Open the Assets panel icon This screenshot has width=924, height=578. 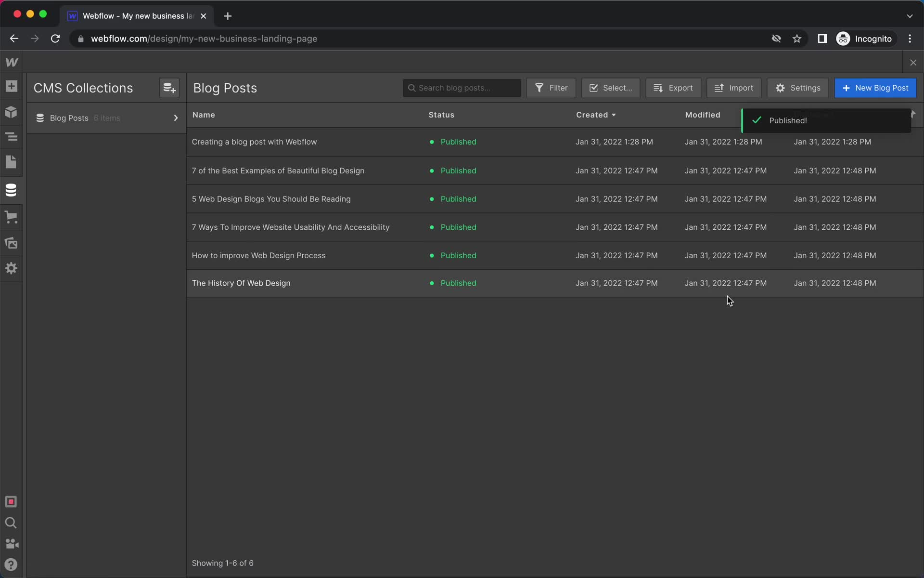click(x=11, y=242)
